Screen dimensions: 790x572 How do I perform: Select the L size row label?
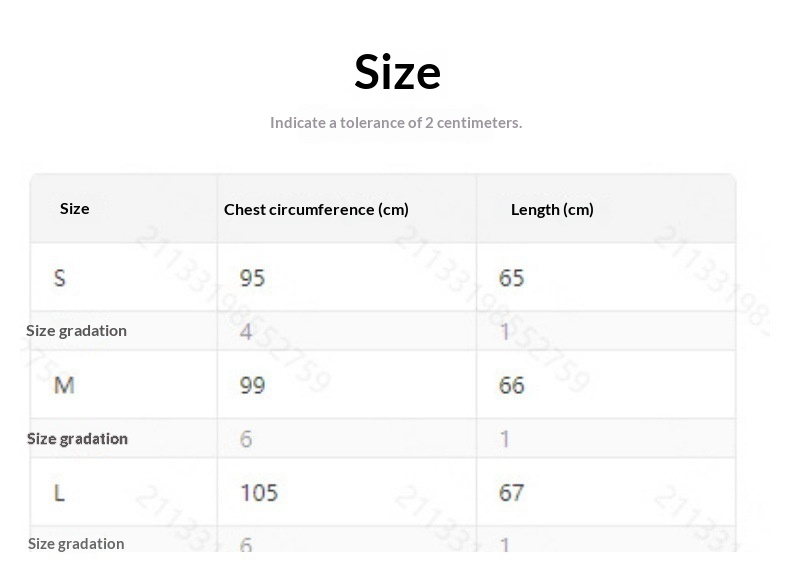(x=60, y=493)
